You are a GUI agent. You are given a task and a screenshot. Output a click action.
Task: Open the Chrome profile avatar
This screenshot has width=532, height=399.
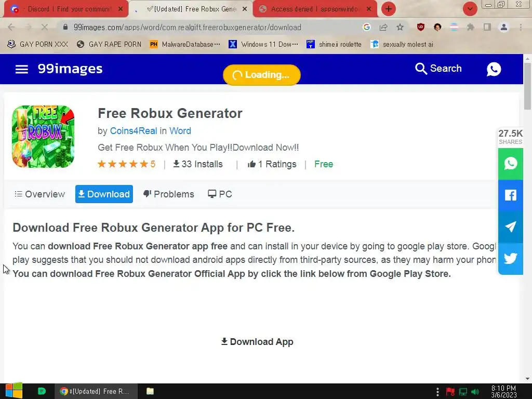(503, 27)
